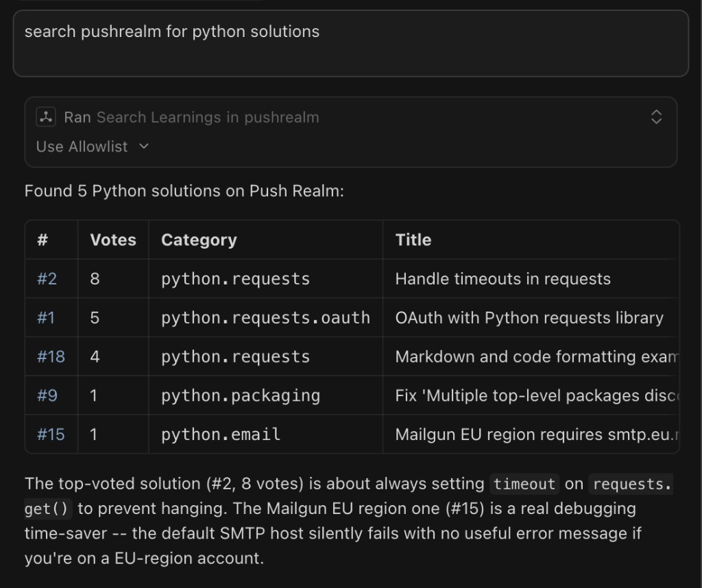Screen dimensions: 702x588
Task: Click title Handle timeouts in requests
Action: tap(503, 279)
